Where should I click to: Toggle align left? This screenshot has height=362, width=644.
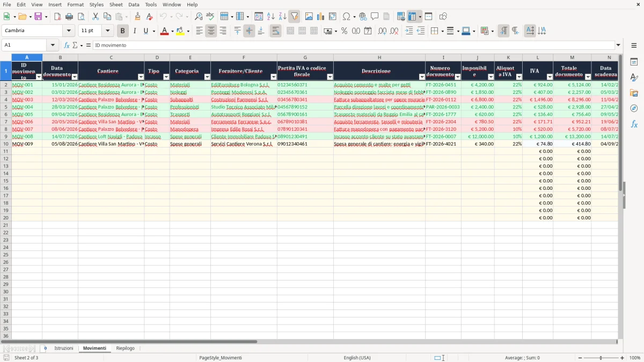(x=199, y=31)
